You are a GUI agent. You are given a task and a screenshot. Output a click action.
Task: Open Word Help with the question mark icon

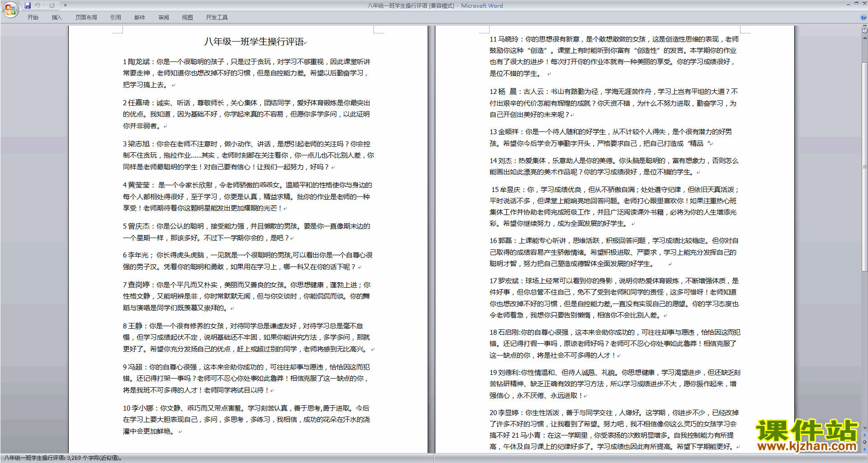863,18
